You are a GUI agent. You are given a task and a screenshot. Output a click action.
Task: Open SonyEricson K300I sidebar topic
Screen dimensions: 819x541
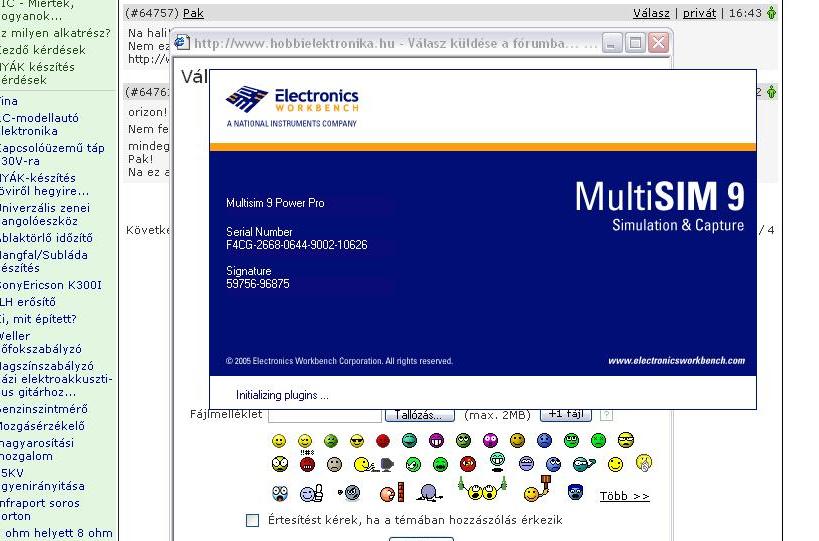point(51,285)
